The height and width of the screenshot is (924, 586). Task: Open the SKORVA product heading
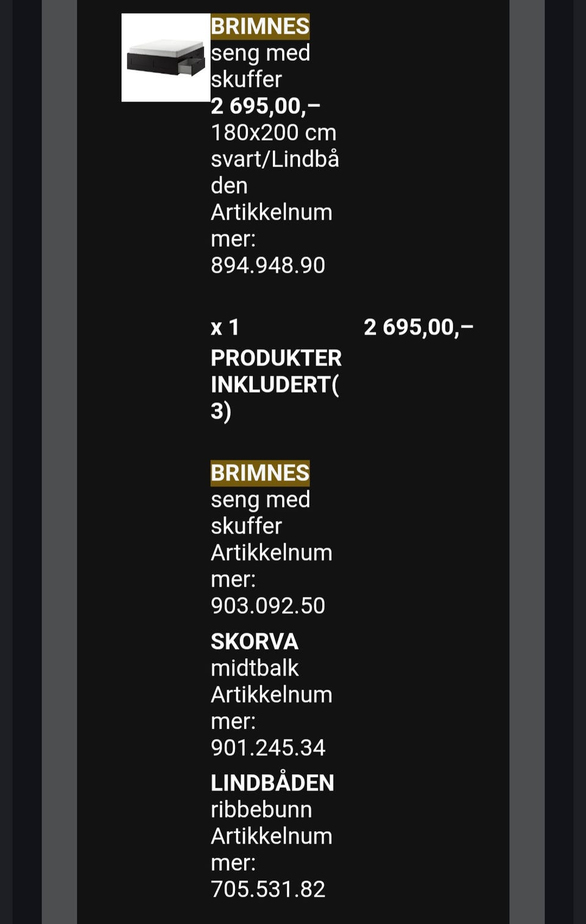click(255, 642)
